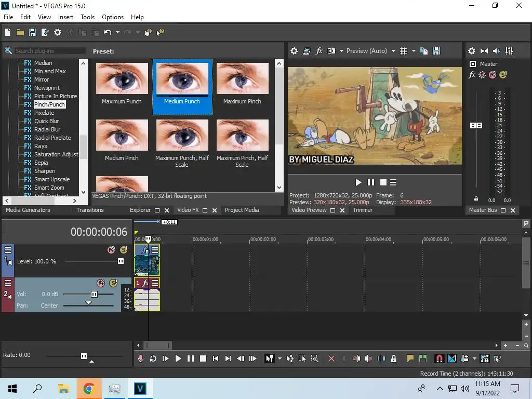This screenshot has width=532, height=399.
Task: Select the Selection Edit Tool icon
Action: [302, 358]
